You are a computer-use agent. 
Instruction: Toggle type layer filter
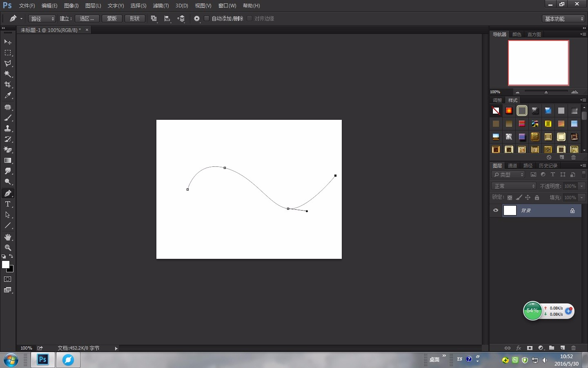click(x=553, y=175)
